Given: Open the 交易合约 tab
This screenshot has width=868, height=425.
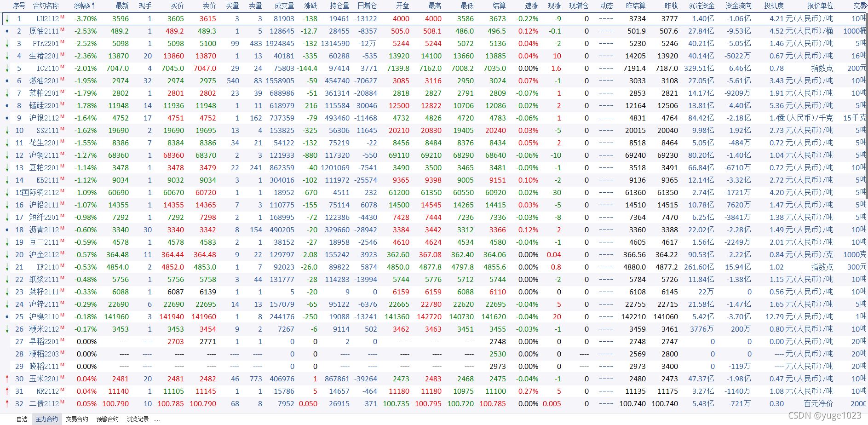Looking at the screenshot, I should coord(77,419).
